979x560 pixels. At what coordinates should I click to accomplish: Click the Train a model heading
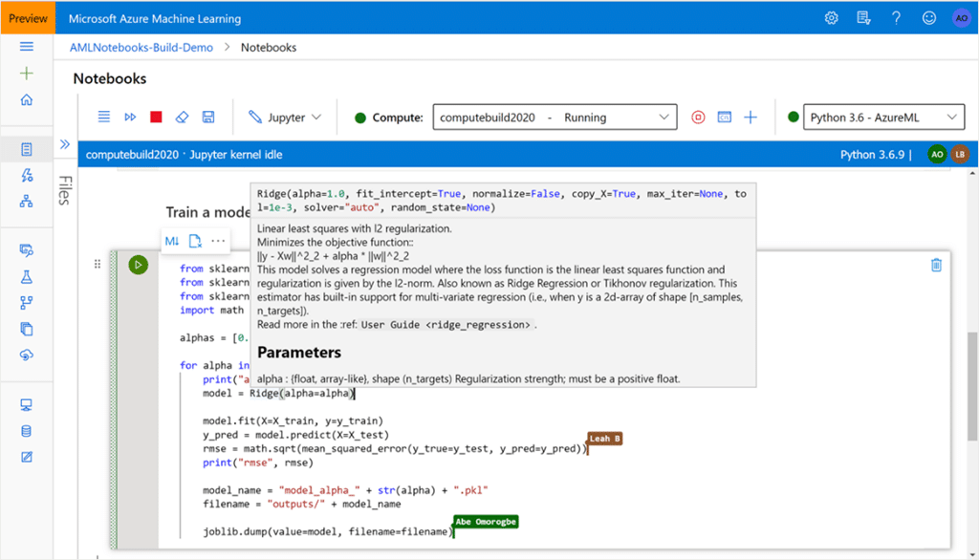click(x=208, y=212)
